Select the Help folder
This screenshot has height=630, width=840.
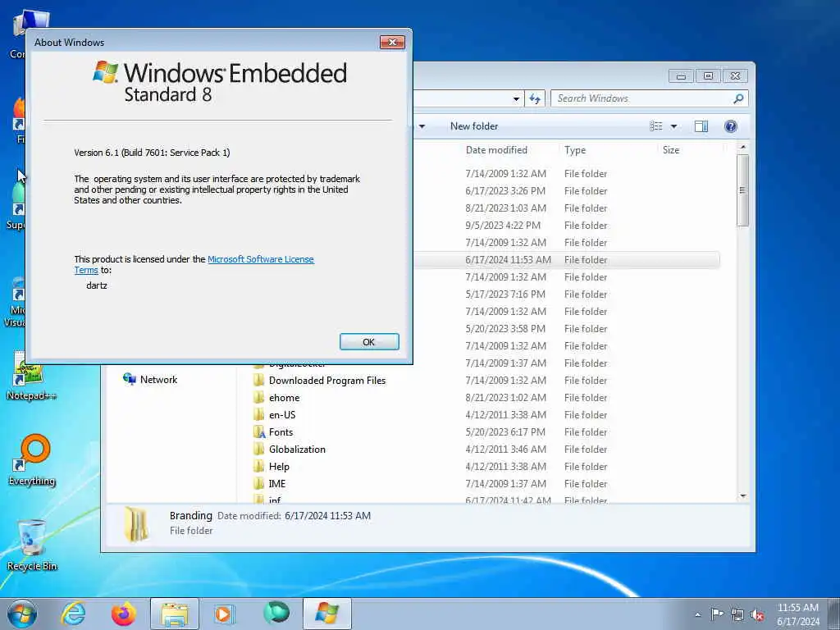pyautogui.click(x=279, y=466)
